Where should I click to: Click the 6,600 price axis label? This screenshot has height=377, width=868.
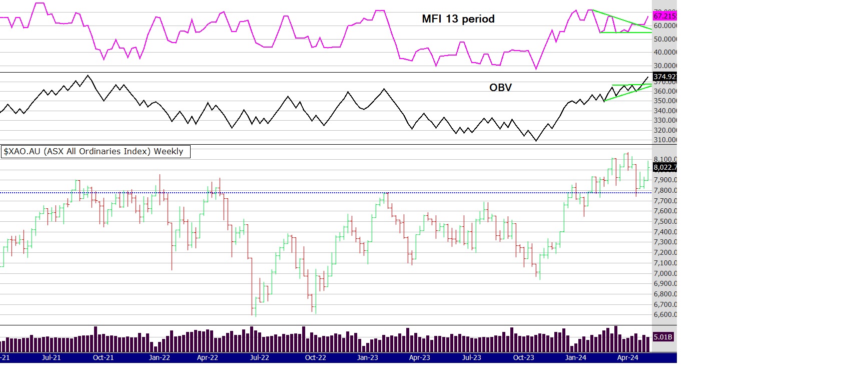tap(665, 314)
